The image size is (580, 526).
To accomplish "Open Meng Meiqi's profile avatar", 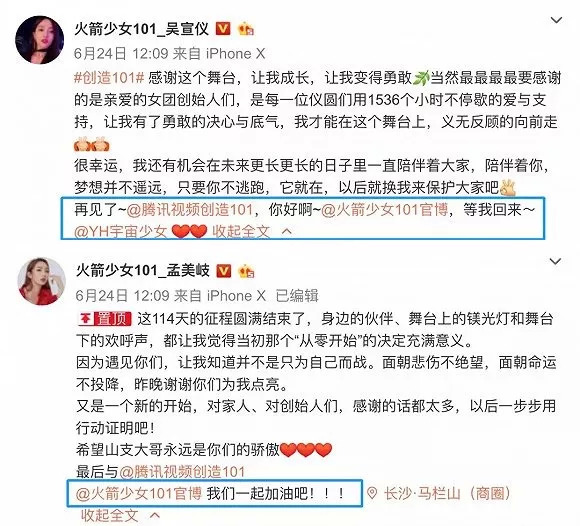I will [x=42, y=282].
